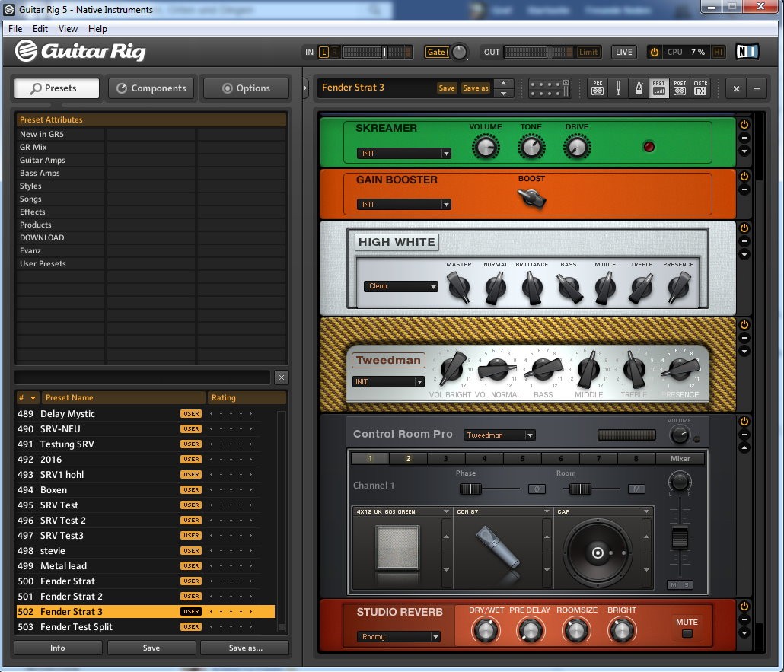Open the Edit menu
The image size is (784, 672).
40,28
